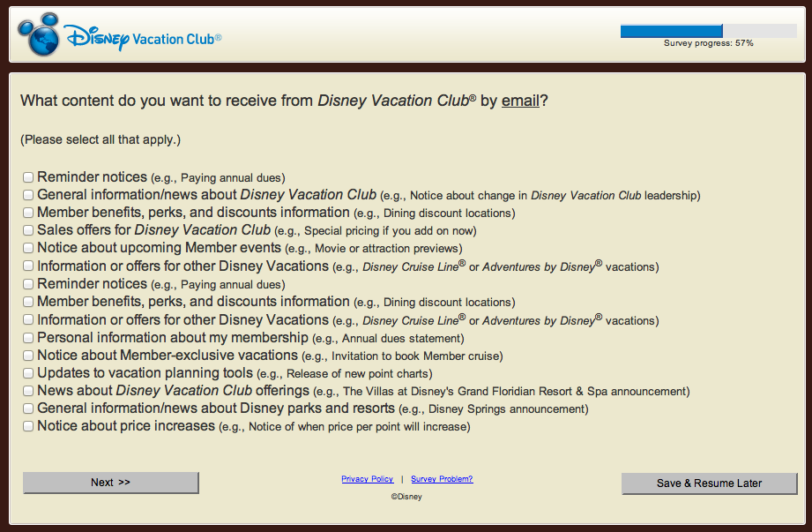This screenshot has height=532, width=812.
Task: Click "(e.g., Invitation to book Member cruise)" text
Action: pos(402,356)
